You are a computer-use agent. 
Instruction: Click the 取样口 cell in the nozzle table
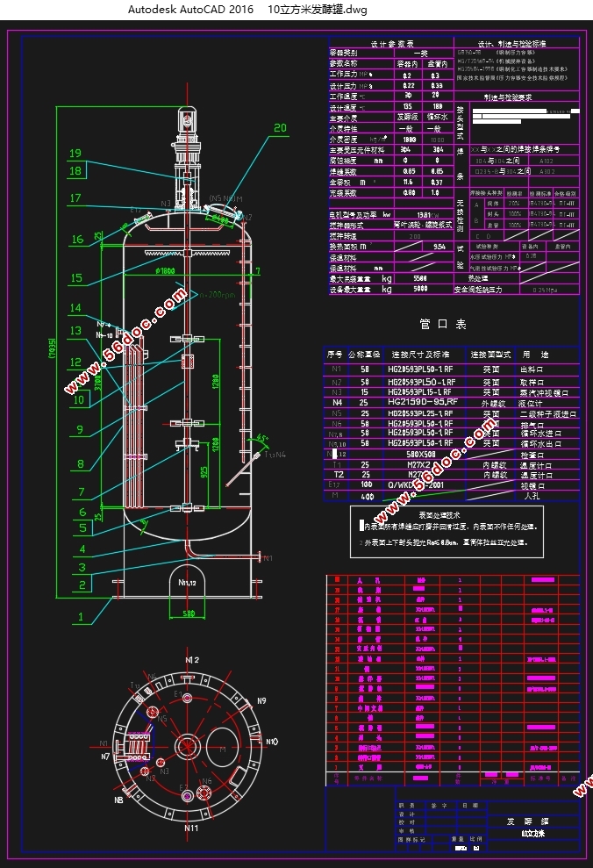click(532, 383)
